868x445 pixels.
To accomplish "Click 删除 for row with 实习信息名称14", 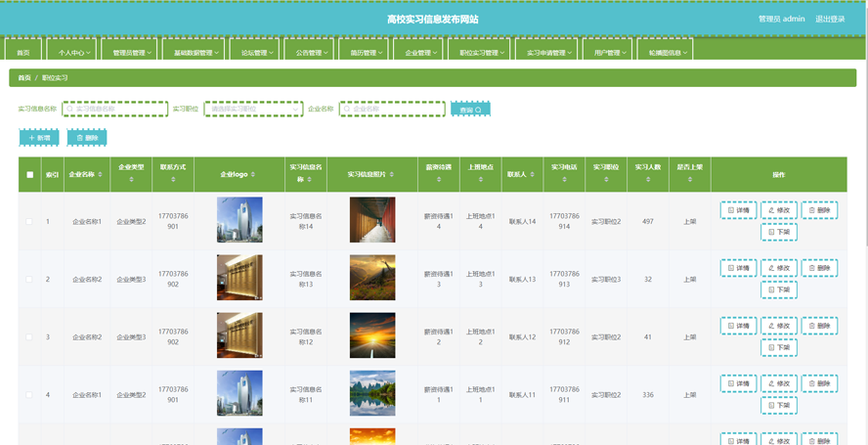I will click(819, 210).
